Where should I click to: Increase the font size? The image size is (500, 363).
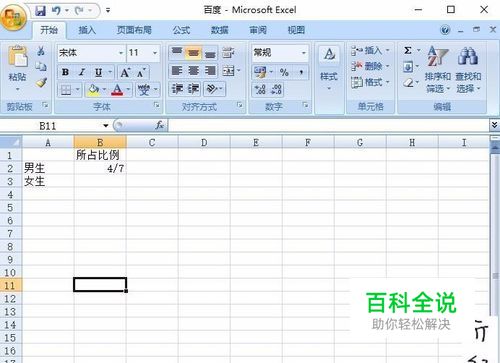click(x=125, y=72)
